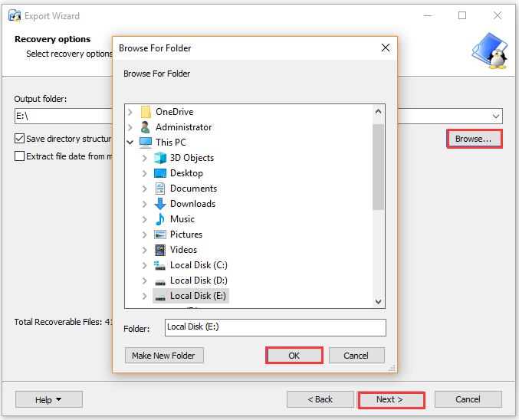Screen dimensions: 519x420
Task: Expand the Downloads node
Action: pos(145,204)
